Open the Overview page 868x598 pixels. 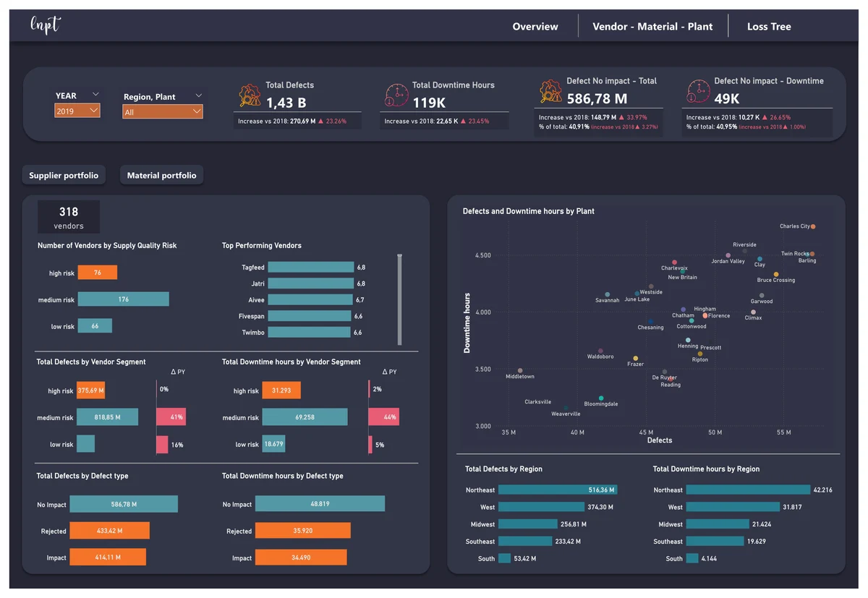tap(535, 27)
